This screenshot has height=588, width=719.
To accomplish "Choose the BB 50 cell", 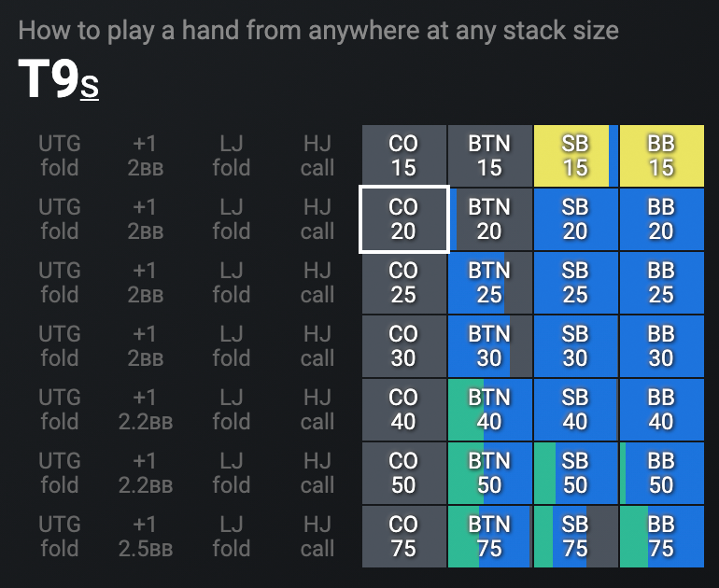I will point(661,473).
